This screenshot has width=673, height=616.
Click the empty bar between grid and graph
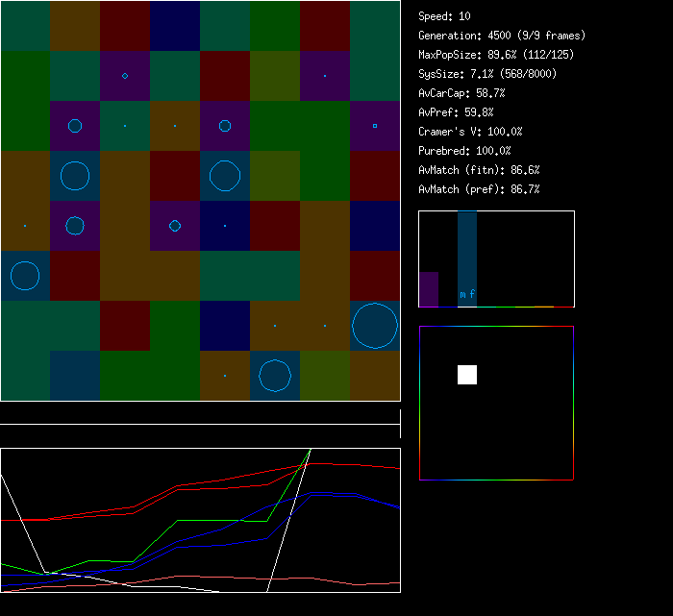(x=200, y=414)
